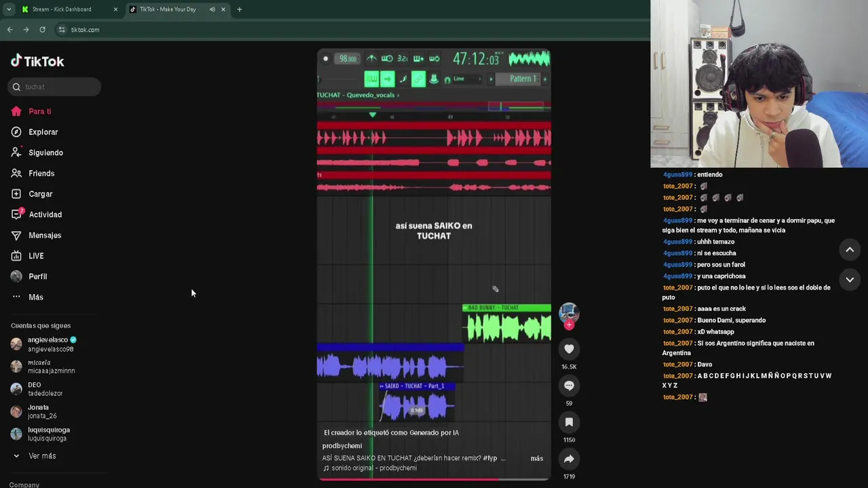
Task: Open comments with the speech bubble icon
Action: point(569,386)
